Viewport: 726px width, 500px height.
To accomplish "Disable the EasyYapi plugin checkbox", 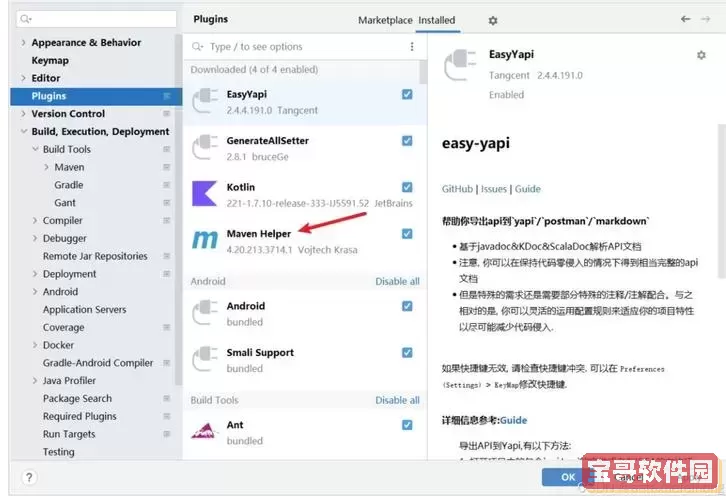I will pyautogui.click(x=407, y=94).
